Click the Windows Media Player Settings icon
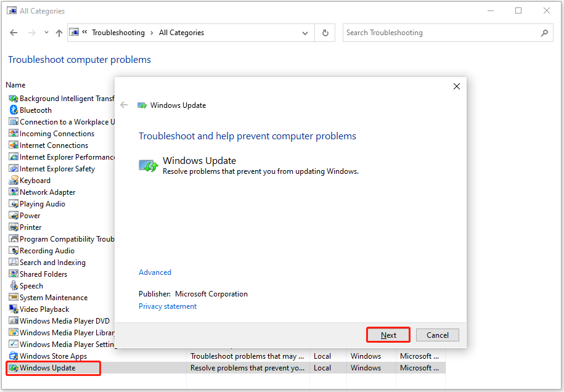Viewport: 564px width, 392px height. coord(14,344)
